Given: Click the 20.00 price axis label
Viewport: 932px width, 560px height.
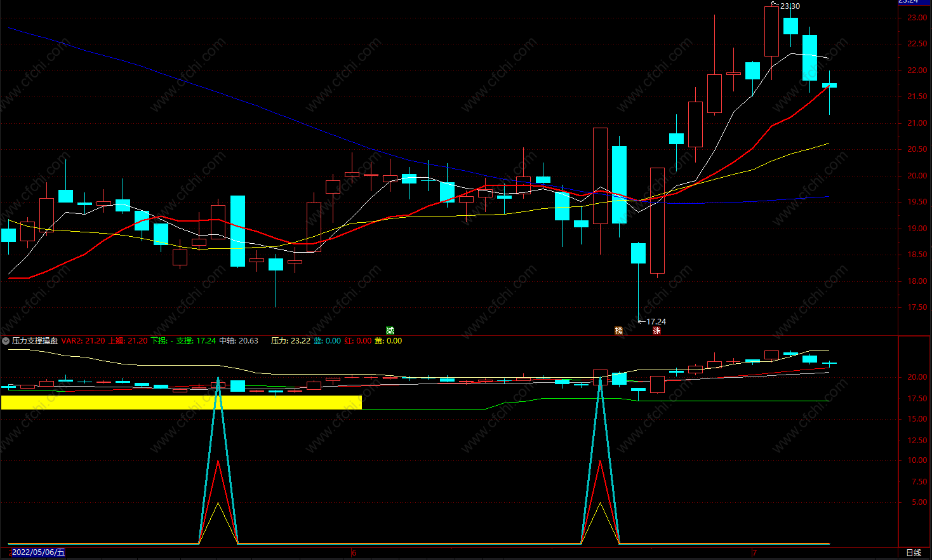Looking at the screenshot, I should click(x=916, y=176).
